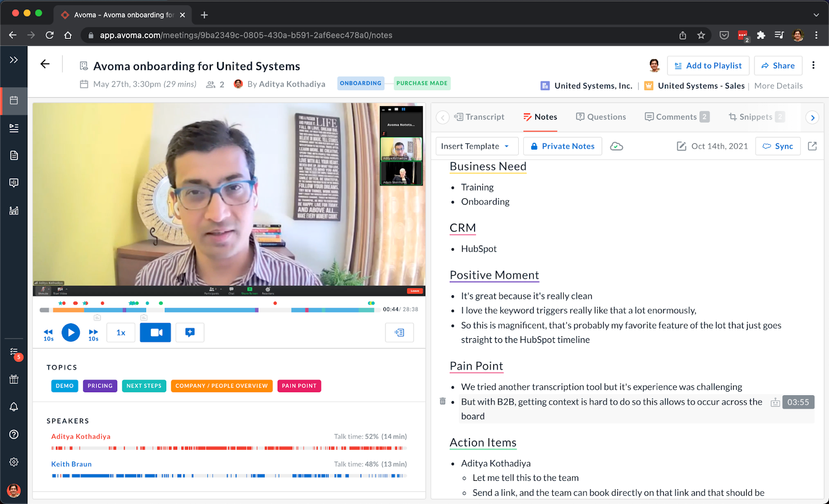Click the red marker above timeline right

point(275,303)
